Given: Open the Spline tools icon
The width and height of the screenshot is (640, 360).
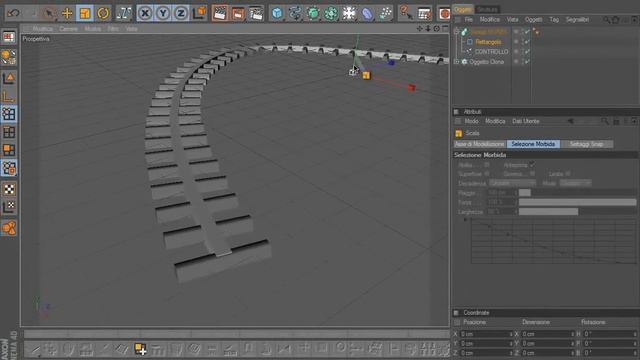Looking at the screenshot, I should click(x=295, y=13).
